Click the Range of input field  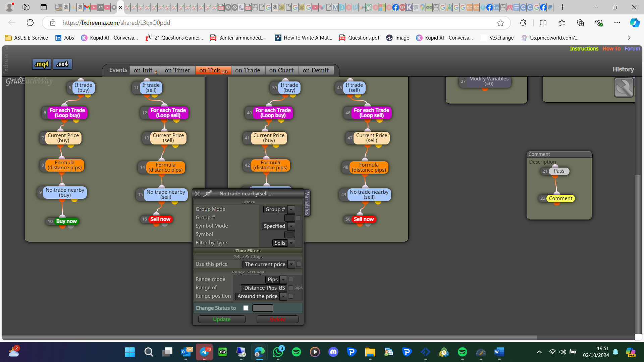tap(264, 288)
